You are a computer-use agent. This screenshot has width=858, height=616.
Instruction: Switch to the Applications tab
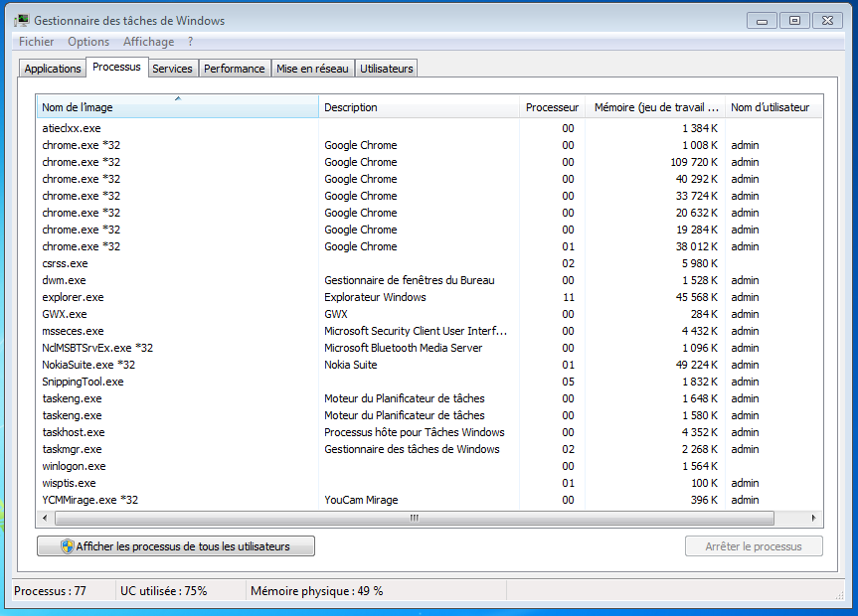point(53,69)
